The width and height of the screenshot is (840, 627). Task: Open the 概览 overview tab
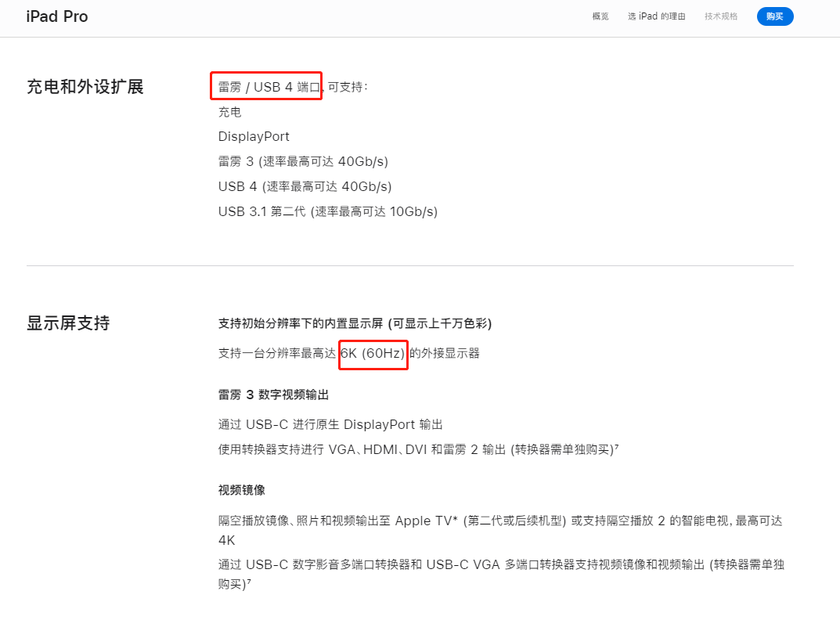tap(600, 16)
